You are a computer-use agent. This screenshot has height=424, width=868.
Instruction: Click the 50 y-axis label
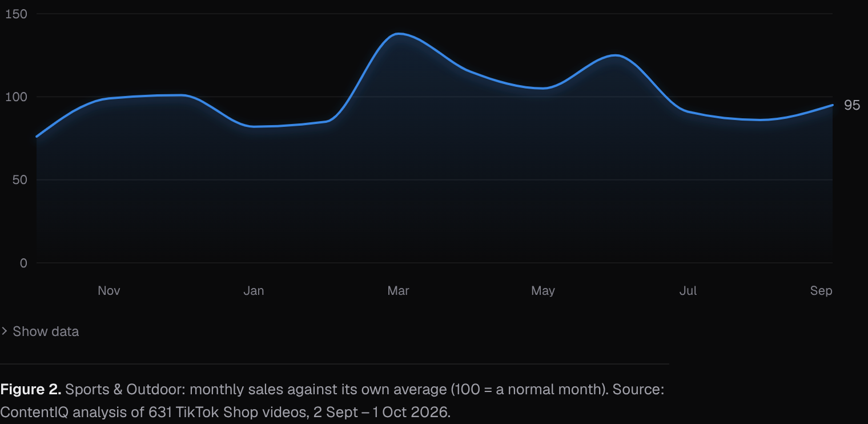[x=19, y=180]
